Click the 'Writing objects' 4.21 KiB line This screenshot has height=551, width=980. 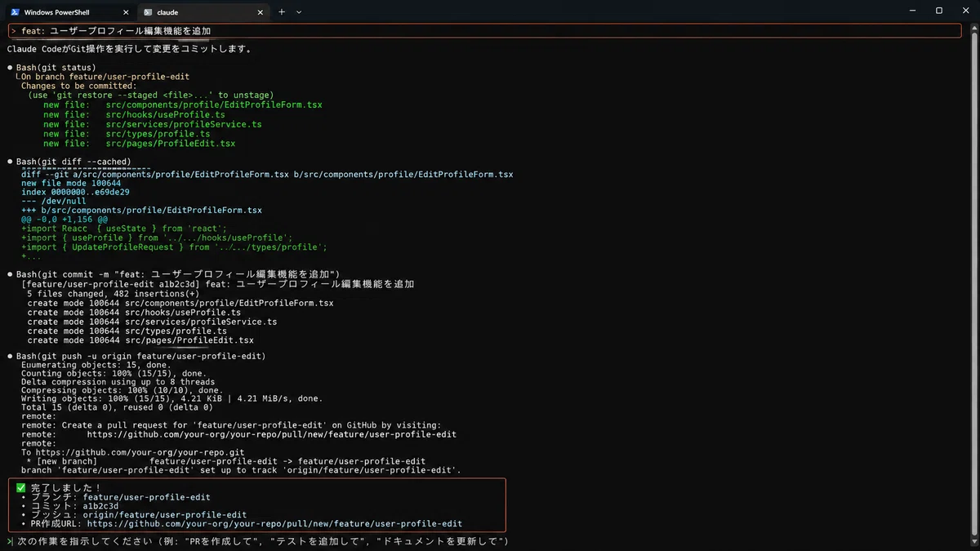(x=172, y=399)
